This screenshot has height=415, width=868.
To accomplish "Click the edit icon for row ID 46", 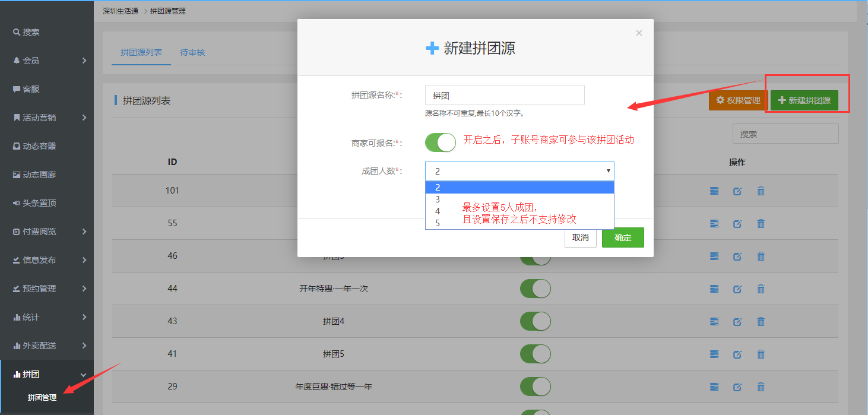I will [x=737, y=256].
